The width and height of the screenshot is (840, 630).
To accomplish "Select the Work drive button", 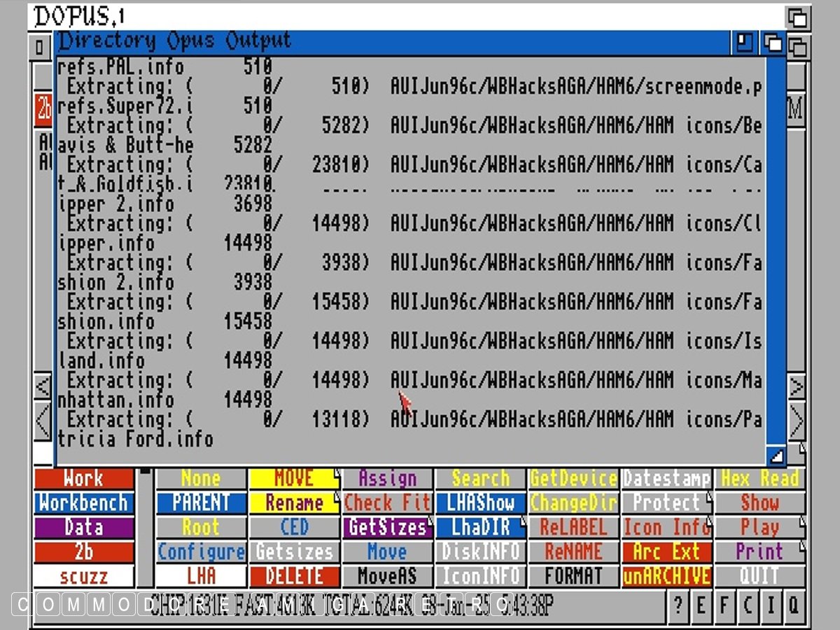I will click(83, 479).
